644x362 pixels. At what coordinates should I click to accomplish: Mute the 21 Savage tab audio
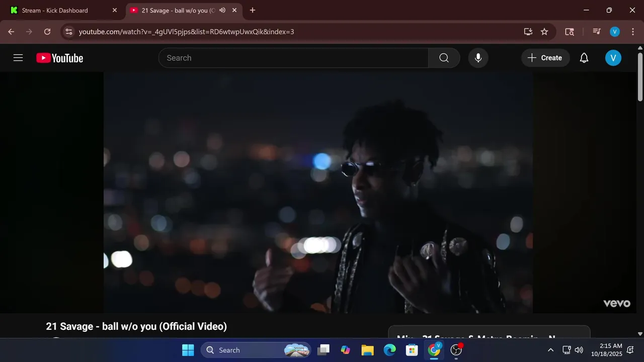(x=222, y=10)
